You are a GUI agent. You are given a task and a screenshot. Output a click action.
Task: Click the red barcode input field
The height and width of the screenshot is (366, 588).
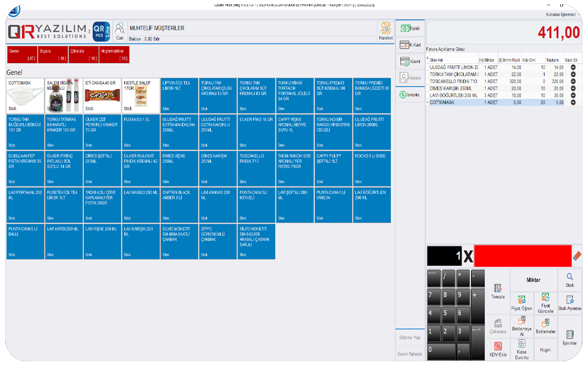[x=522, y=256]
